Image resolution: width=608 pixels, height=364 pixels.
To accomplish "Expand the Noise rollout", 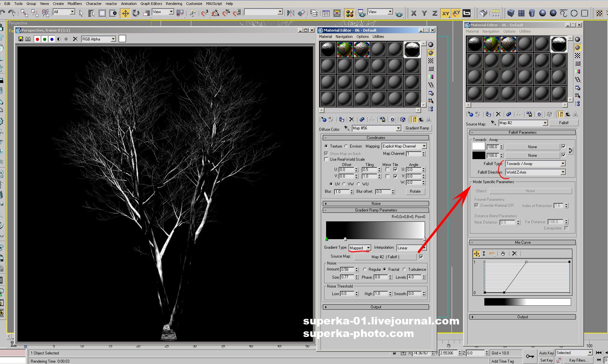I will 376,204.
